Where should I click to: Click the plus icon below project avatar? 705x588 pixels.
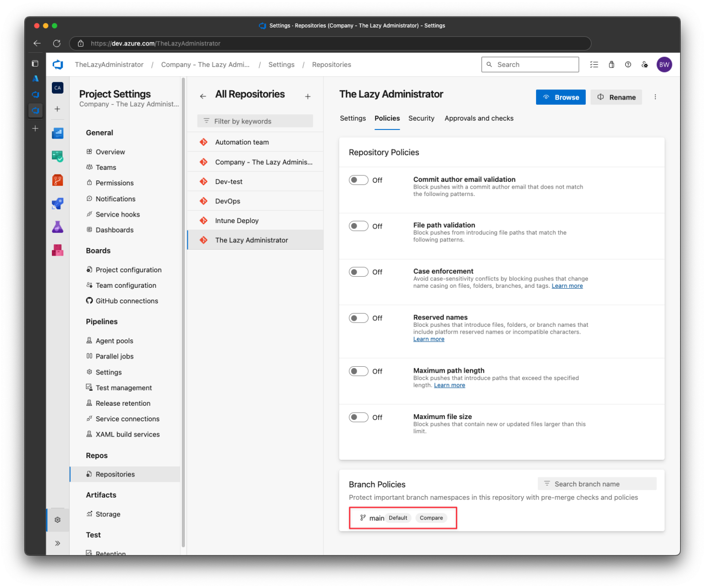click(x=57, y=109)
